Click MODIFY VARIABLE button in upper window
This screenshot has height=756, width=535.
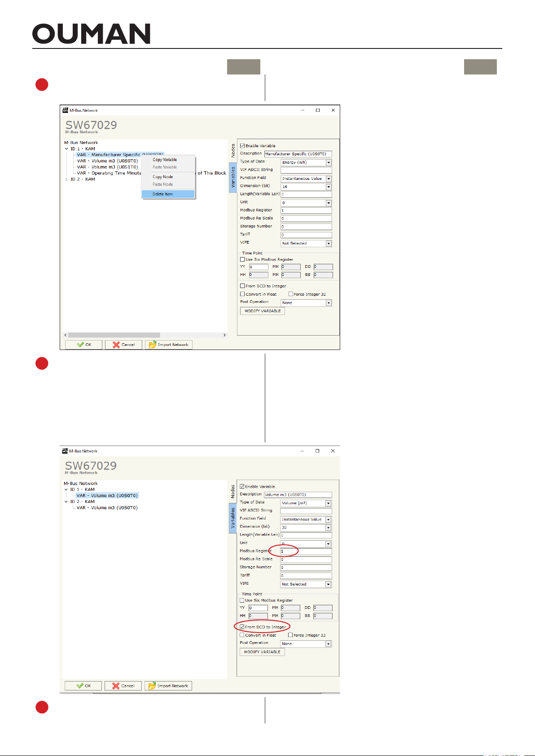263,311
